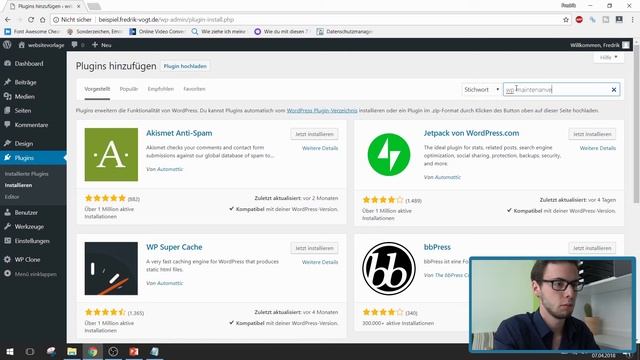Open the Windows Start button

10,351
